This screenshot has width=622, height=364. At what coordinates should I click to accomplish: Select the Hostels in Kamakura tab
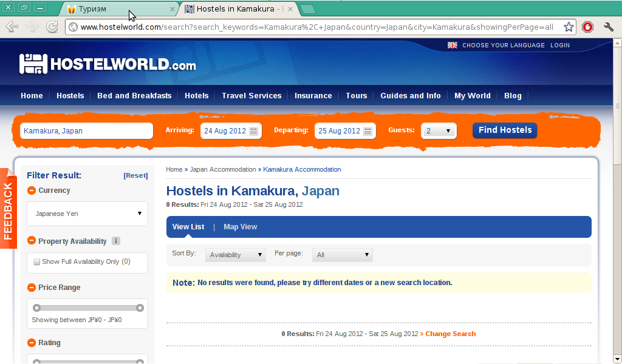pyautogui.click(x=239, y=8)
